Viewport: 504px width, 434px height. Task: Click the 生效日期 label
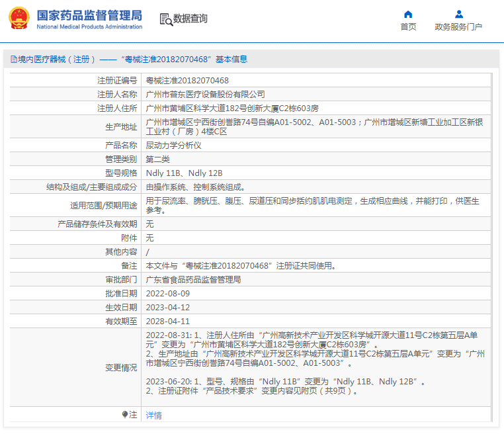click(121, 308)
